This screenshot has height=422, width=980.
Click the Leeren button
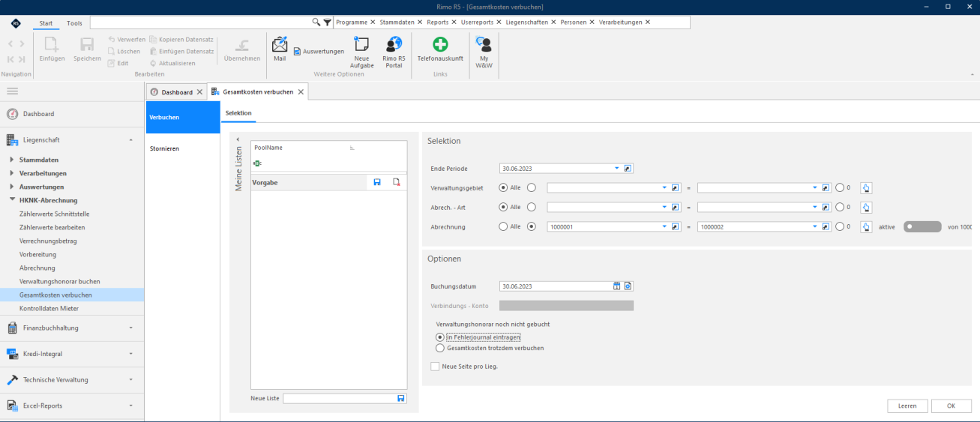tap(907, 406)
